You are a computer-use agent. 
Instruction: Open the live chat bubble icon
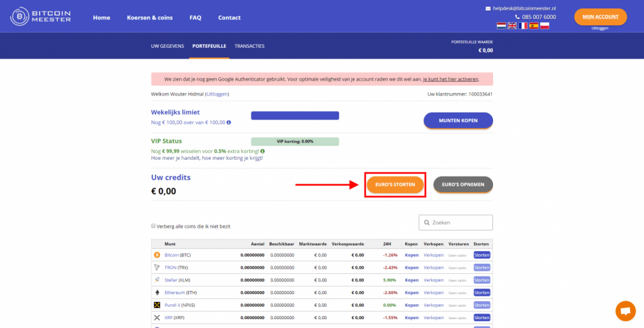625,311
